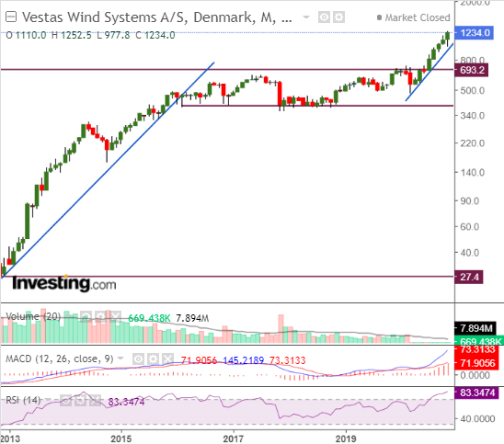Screen dimensions: 504x444
Task: Toggle visibility eye for Vestas main series
Action: pos(324,17)
